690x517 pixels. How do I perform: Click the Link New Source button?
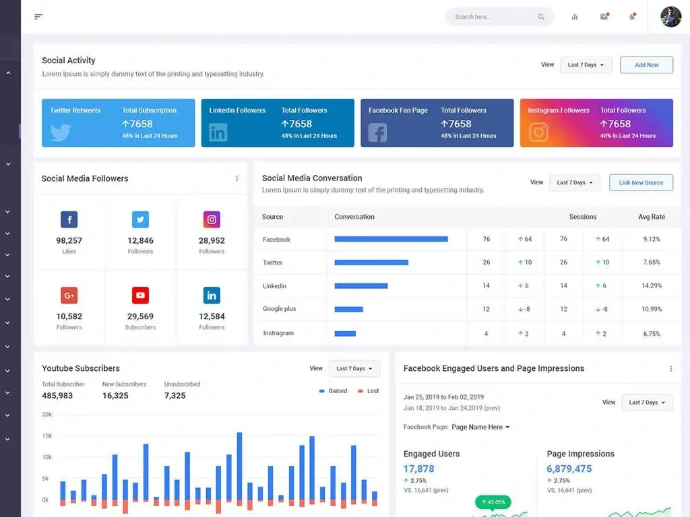click(x=640, y=183)
